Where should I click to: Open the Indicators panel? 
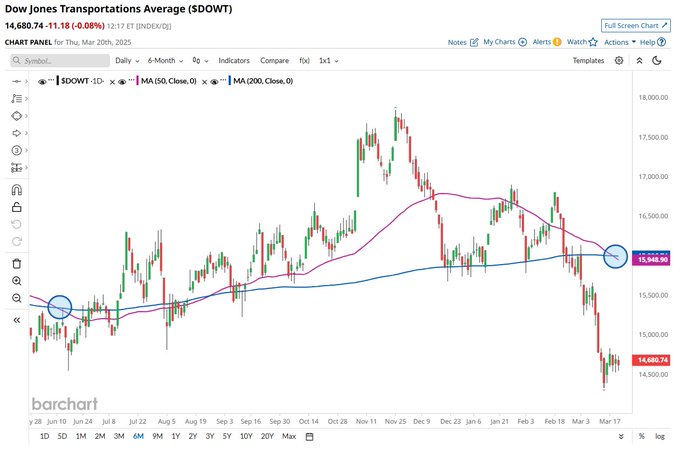pyautogui.click(x=234, y=60)
